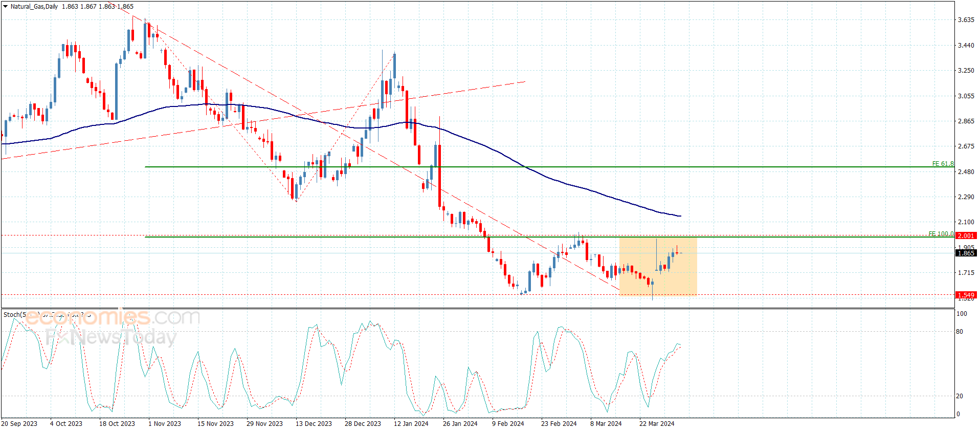The image size is (980, 430).
Task: Click the economies.com watermark logo
Action: [113, 317]
